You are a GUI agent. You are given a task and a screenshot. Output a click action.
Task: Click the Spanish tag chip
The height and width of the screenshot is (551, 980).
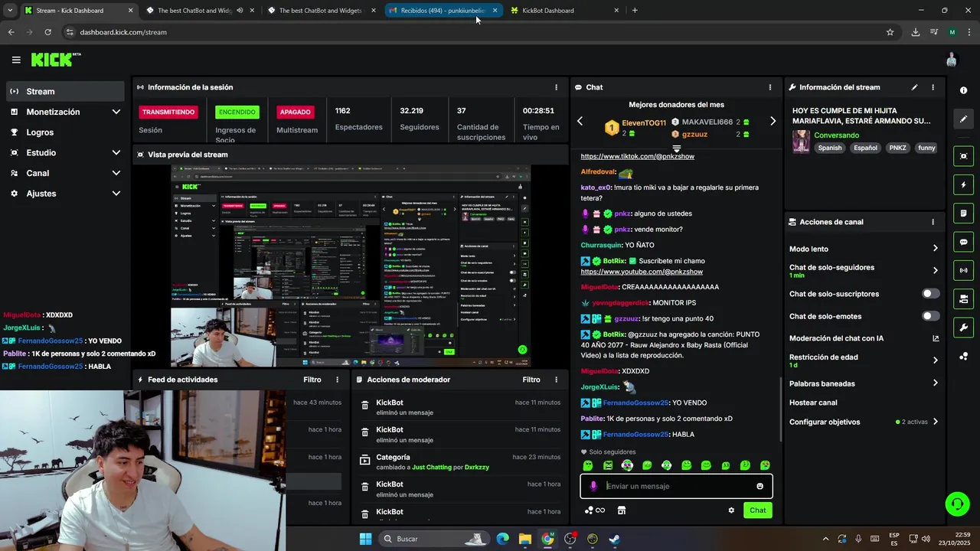click(829, 148)
